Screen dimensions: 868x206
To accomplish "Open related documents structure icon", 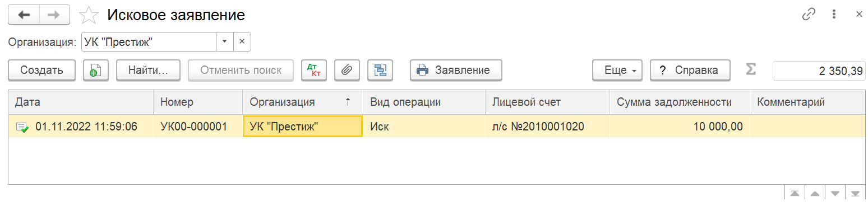I will tap(380, 70).
